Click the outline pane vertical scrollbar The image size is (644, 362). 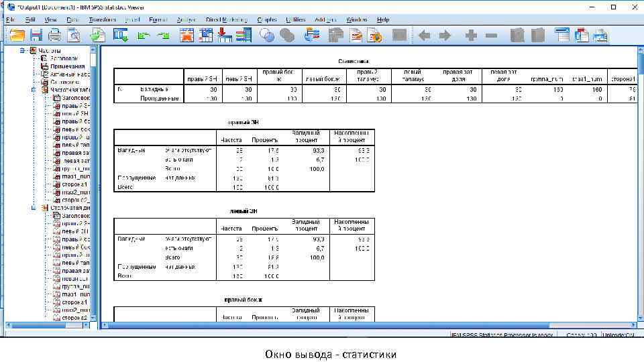(x=93, y=184)
